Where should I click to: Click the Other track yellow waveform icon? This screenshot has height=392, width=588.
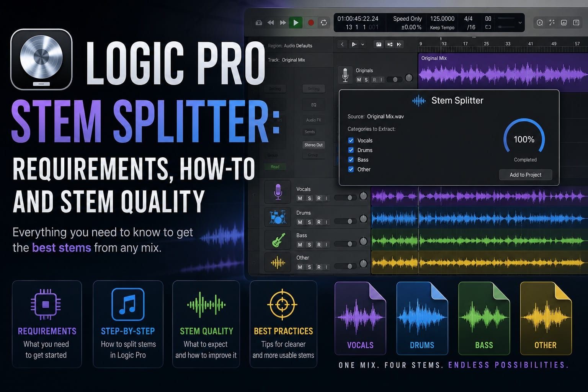pos(278,263)
